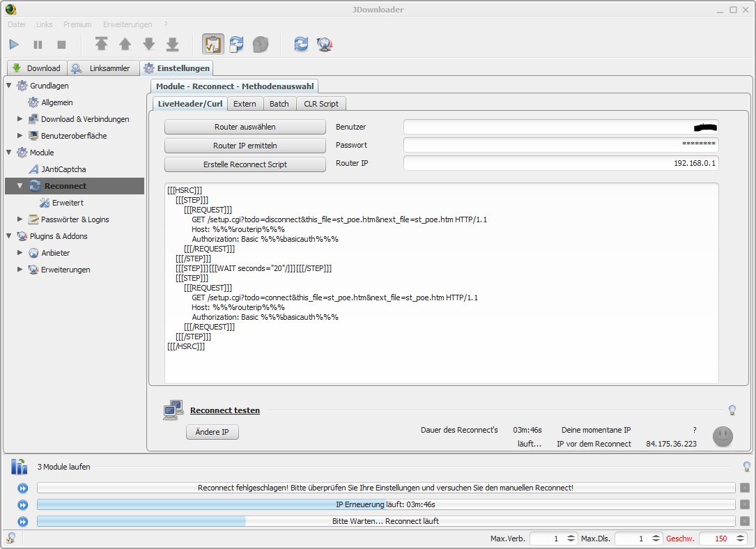Click the Router IP ermitteln button

(x=245, y=146)
